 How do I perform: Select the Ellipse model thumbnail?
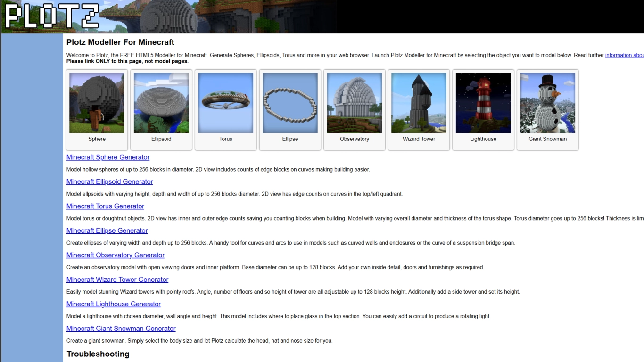[290, 103]
